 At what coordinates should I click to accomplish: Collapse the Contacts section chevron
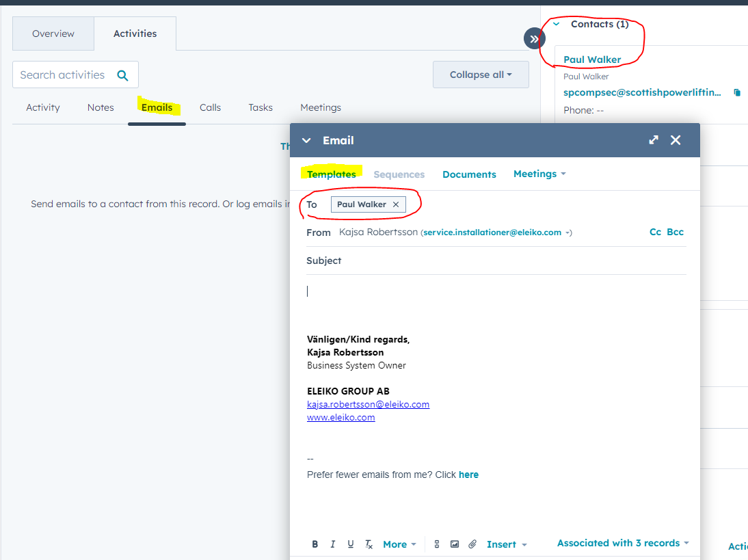557,24
